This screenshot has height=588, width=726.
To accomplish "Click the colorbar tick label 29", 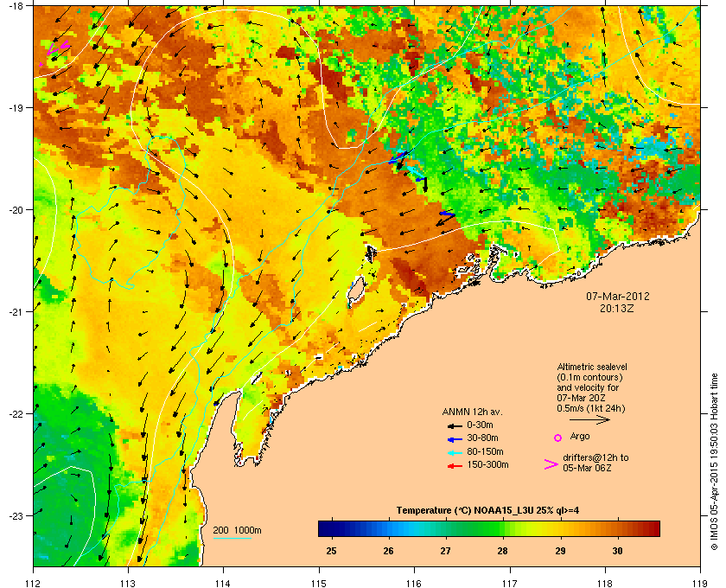I will (560, 551).
